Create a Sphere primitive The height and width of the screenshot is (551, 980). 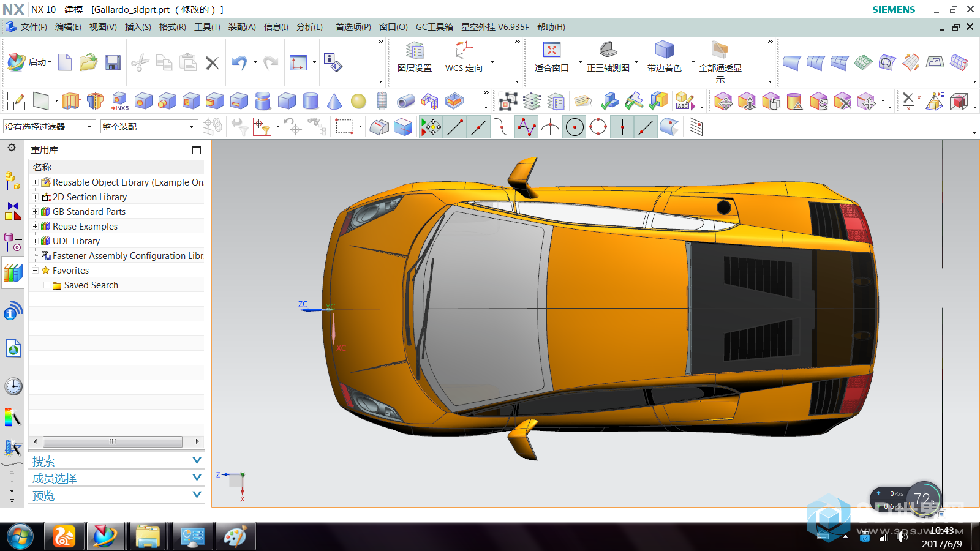[x=358, y=101]
